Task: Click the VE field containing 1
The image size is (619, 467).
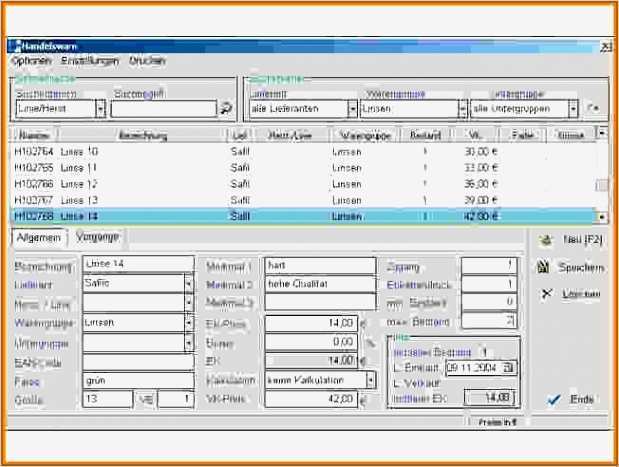Action: (176, 399)
